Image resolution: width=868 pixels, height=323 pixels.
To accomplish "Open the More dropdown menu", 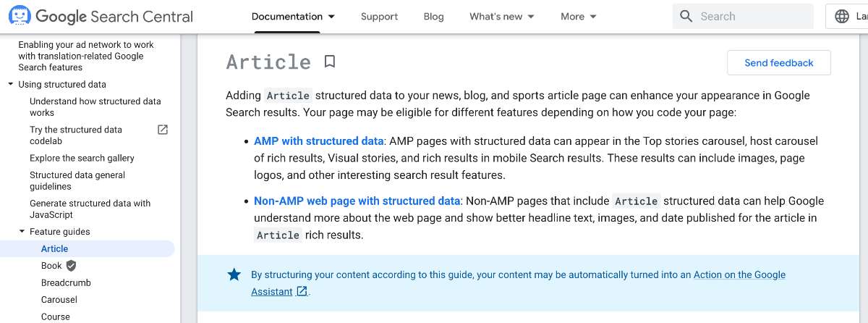I will tap(579, 16).
